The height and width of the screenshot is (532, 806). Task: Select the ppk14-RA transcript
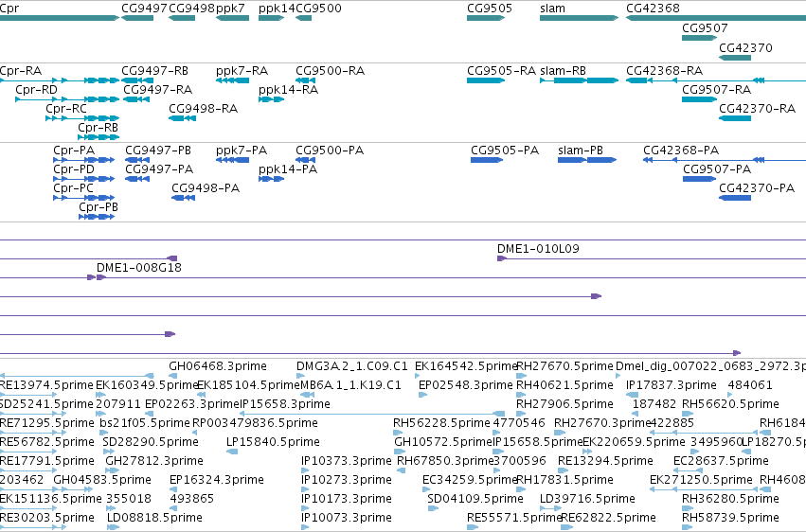click(x=272, y=99)
